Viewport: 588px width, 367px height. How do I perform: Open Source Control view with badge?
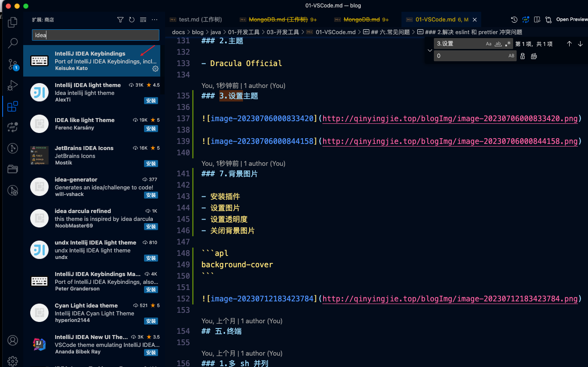pyautogui.click(x=13, y=64)
